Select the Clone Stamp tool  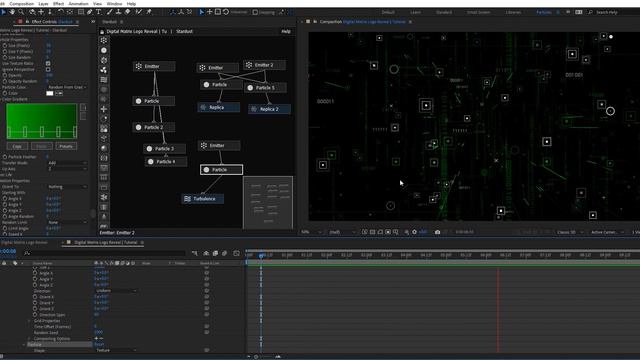(x=118, y=12)
